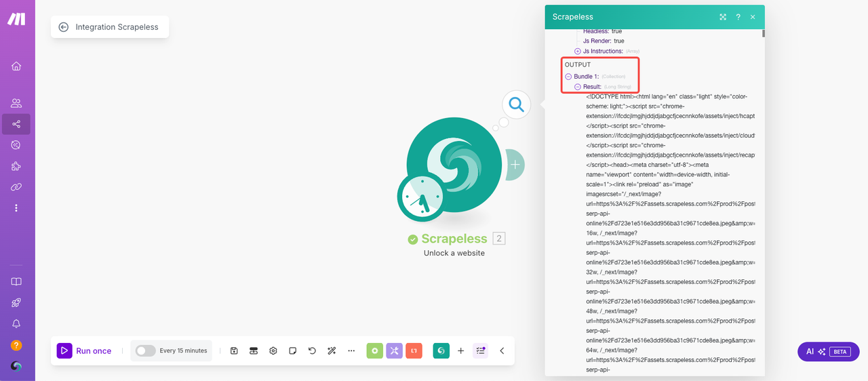Close the Scrapeless output panel
868x381 pixels.
[753, 17]
